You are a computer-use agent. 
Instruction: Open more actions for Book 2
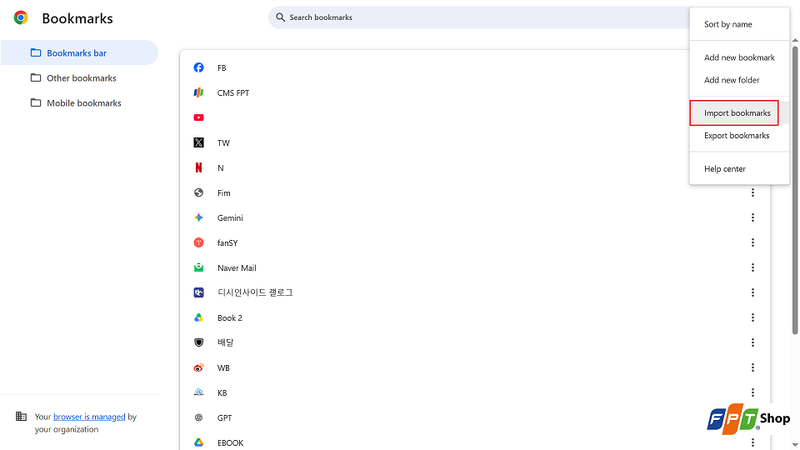[753, 318]
